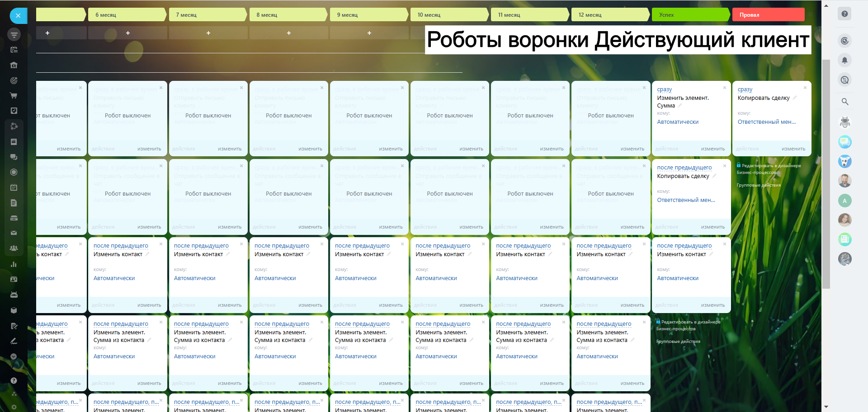
Task: Remove the Успех stage Изменить элемент. Сумма robot
Action: tap(725, 88)
